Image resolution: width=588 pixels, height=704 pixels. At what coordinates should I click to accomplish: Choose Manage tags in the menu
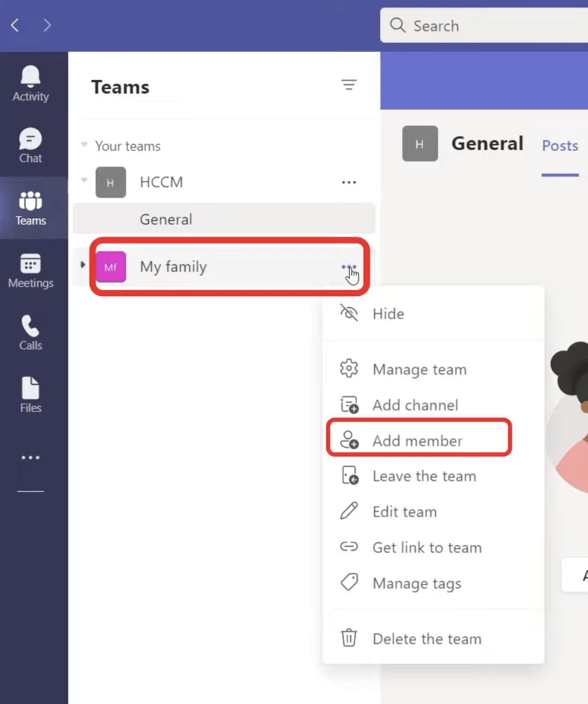coord(434,583)
